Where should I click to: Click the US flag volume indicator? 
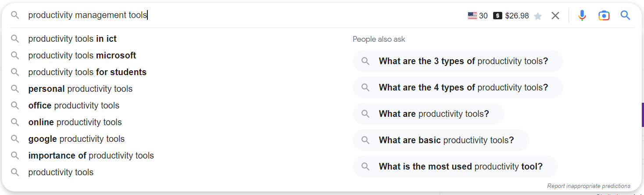tap(472, 16)
